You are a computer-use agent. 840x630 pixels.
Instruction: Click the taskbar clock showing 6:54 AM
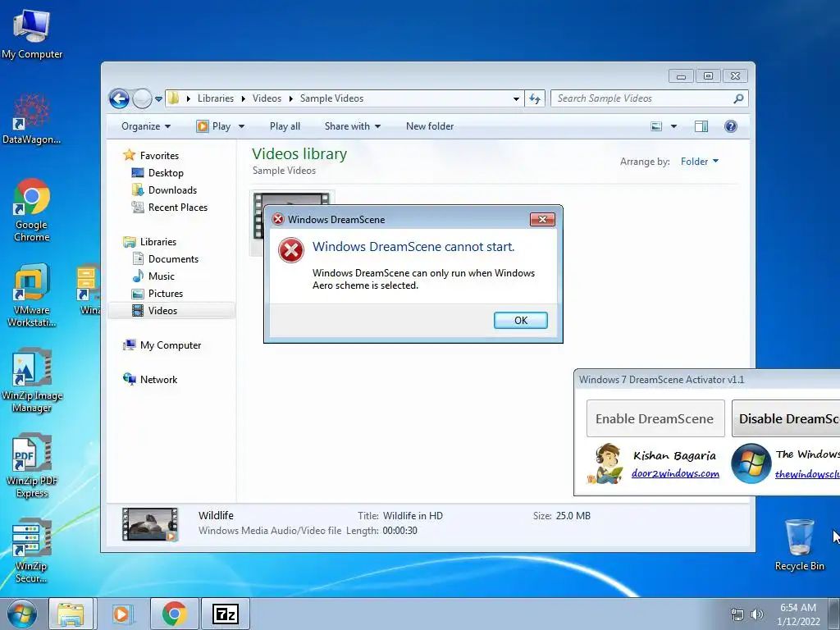tap(798, 614)
